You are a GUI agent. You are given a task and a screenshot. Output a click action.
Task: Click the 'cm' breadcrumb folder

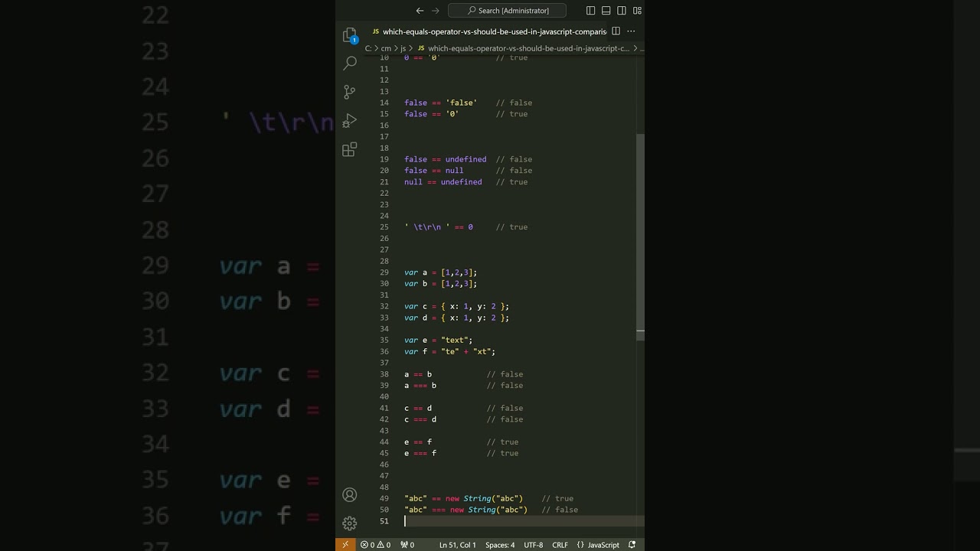click(x=386, y=48)
